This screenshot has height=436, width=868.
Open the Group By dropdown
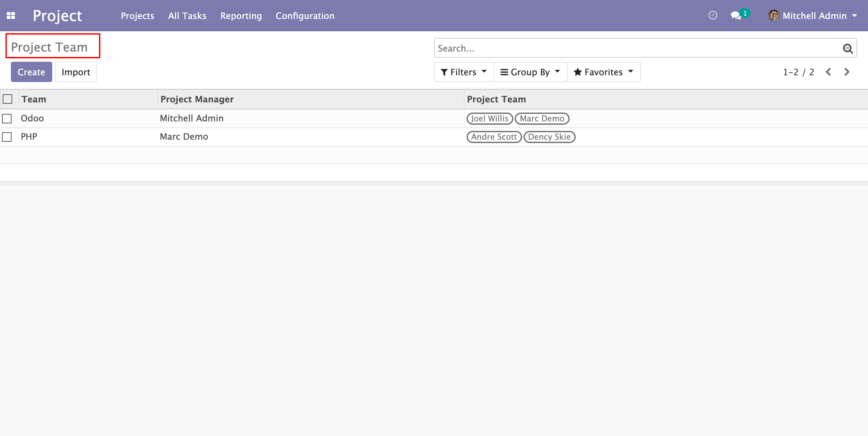(x=530, y=72)
